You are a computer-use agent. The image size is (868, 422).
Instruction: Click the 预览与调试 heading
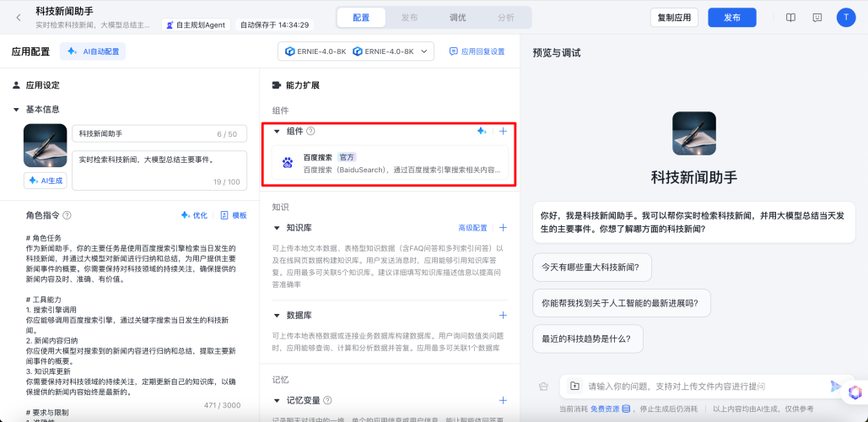click(x=557, y=53)
